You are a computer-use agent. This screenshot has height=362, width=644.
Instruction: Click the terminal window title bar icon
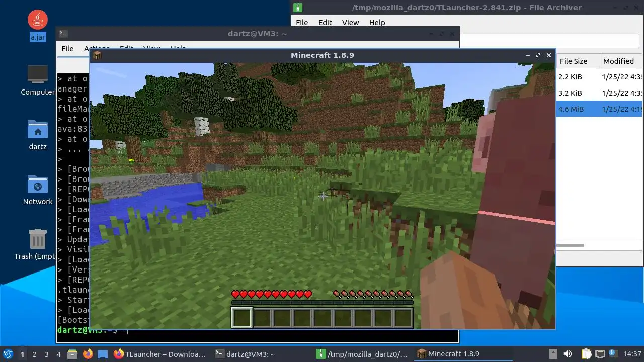pos(63,34)
